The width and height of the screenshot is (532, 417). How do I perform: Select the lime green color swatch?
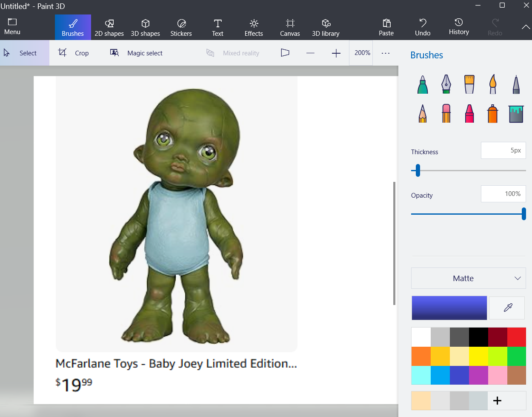[498, 357]
